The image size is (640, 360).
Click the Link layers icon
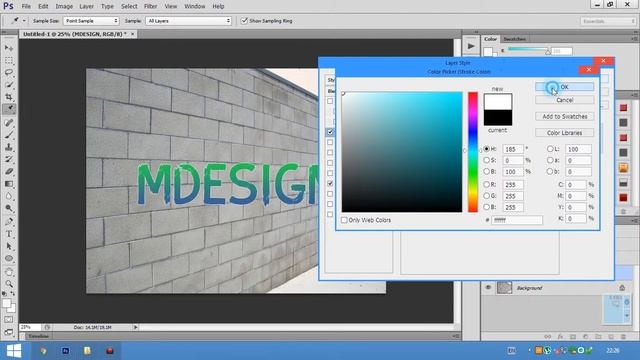click(548, 337)
